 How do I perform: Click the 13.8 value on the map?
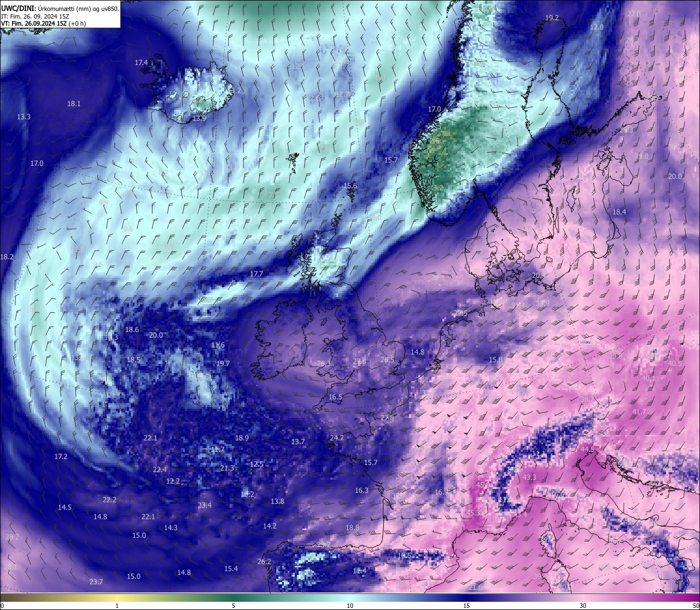point(277,502)
